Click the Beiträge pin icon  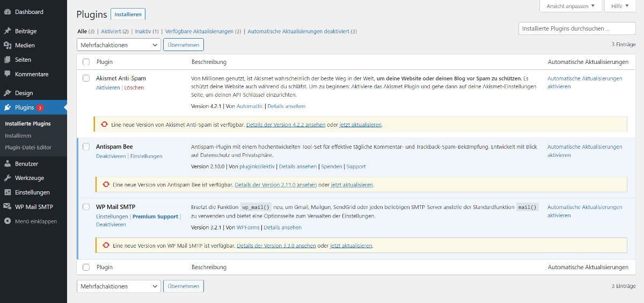(8, 31)
